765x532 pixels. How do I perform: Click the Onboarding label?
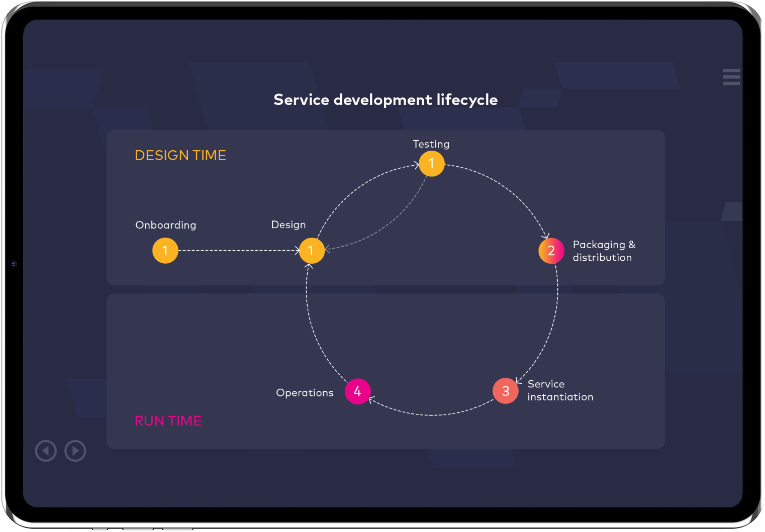165,225
